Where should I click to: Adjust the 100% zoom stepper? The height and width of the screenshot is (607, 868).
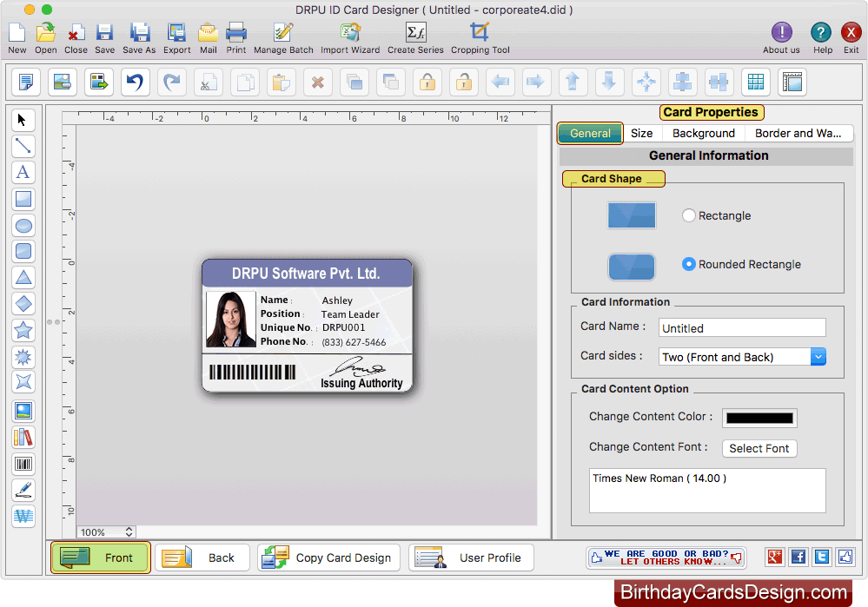click(x=129, y=531)
